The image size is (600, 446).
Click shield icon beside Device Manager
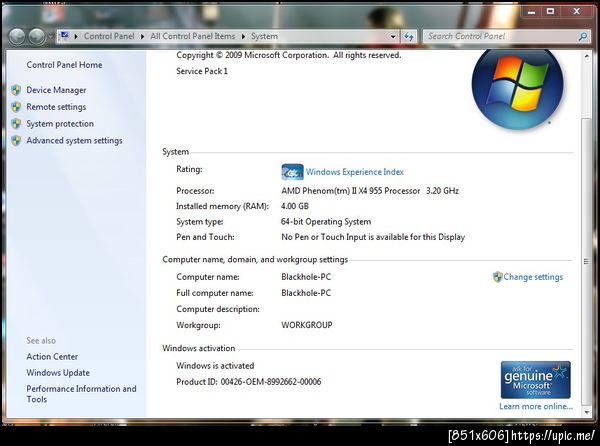(x=16, y=90)
